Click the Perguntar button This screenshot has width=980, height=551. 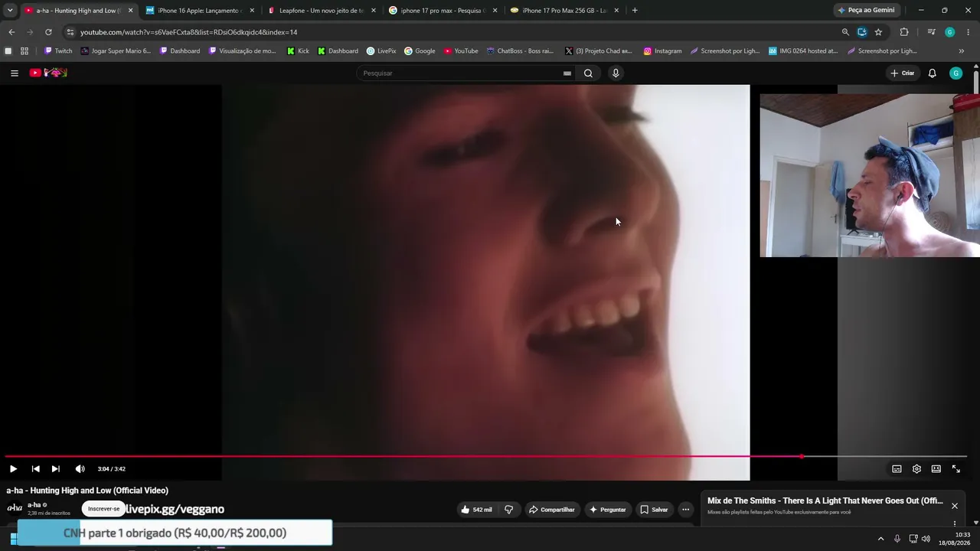pyautogui.click(x=607, y=510)
